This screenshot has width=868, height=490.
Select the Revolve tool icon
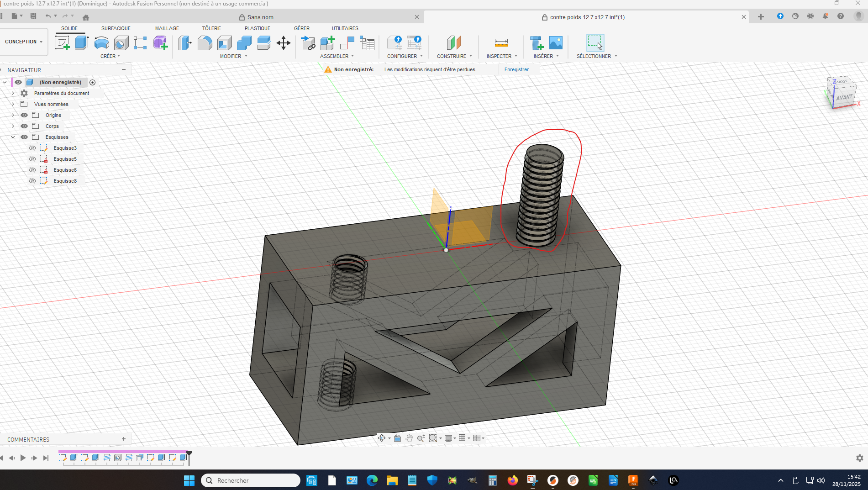click(101, 43)
